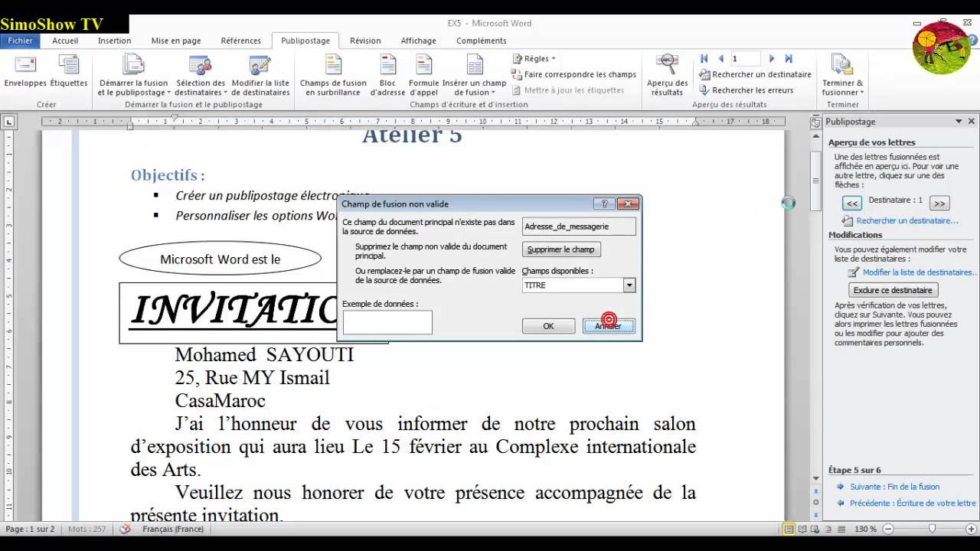This screenshot has height=551, width=980.
Task: Click Suivante : Fin de la fusion
Action: (894, 487)
